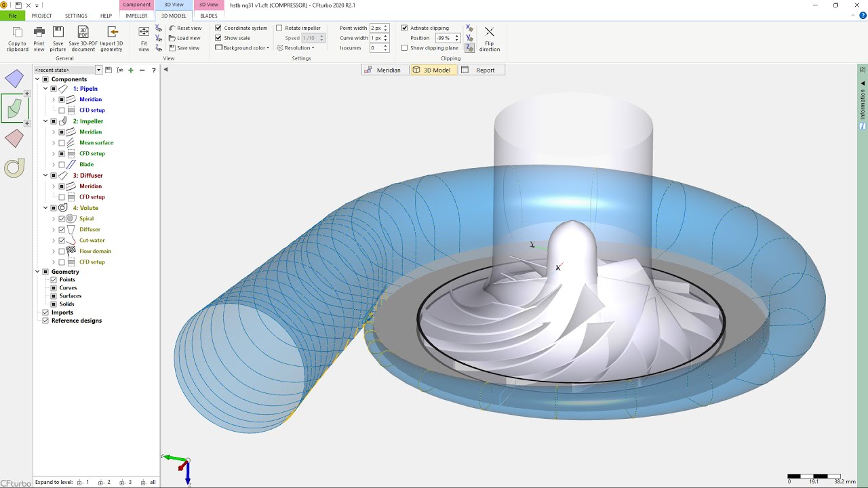Turn off Show scale
Image resolution: width=868 pixels, height=488 pixels.
tap(218, 38)
